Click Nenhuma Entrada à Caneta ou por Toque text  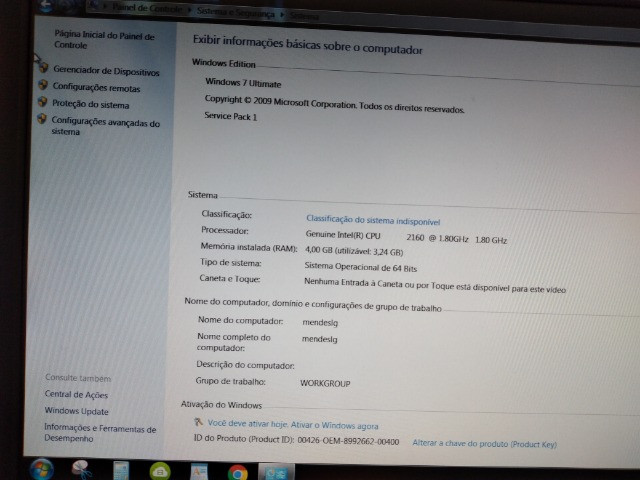pyautogui.click(x=435, y=286)
